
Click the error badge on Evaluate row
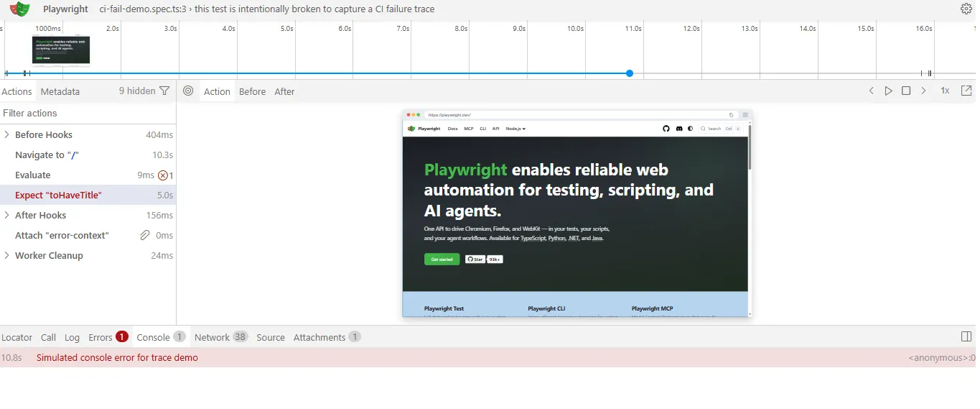coord(166,175)
